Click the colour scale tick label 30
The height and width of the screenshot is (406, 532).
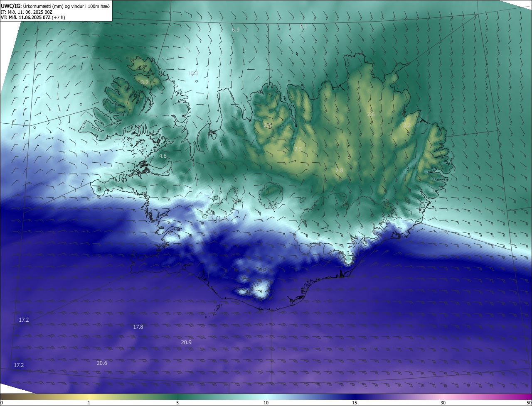tap(443, 403)
